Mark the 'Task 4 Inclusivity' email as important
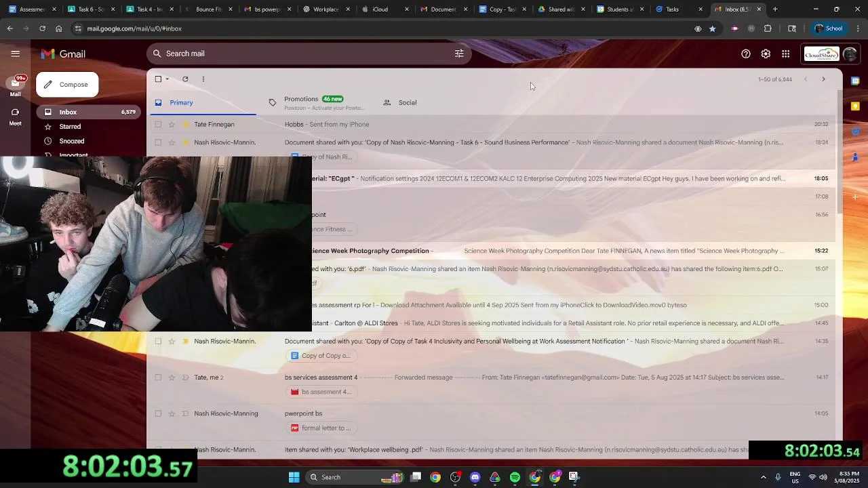This screenshot has width=868, height=488. pos(185,342)
